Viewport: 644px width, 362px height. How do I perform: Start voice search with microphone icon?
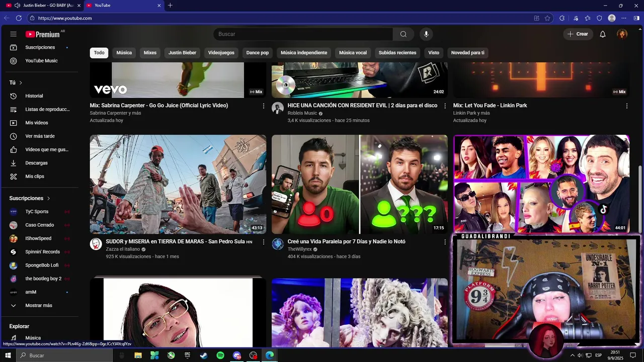[x=426, y=34]
